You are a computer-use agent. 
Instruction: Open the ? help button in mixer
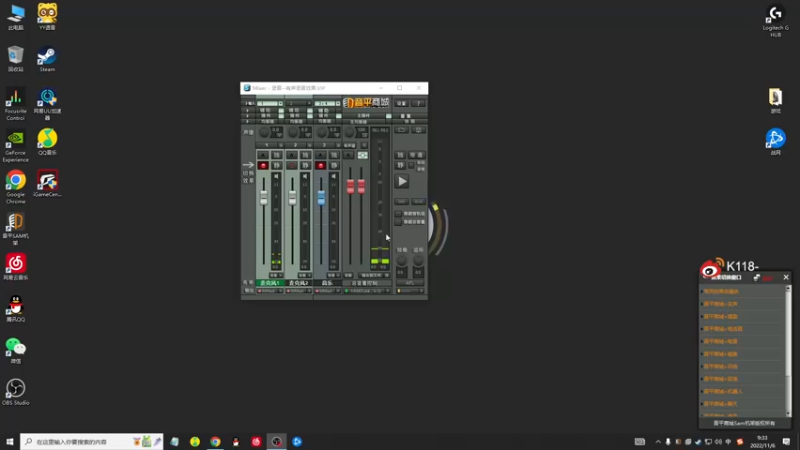tap(418, 104)
